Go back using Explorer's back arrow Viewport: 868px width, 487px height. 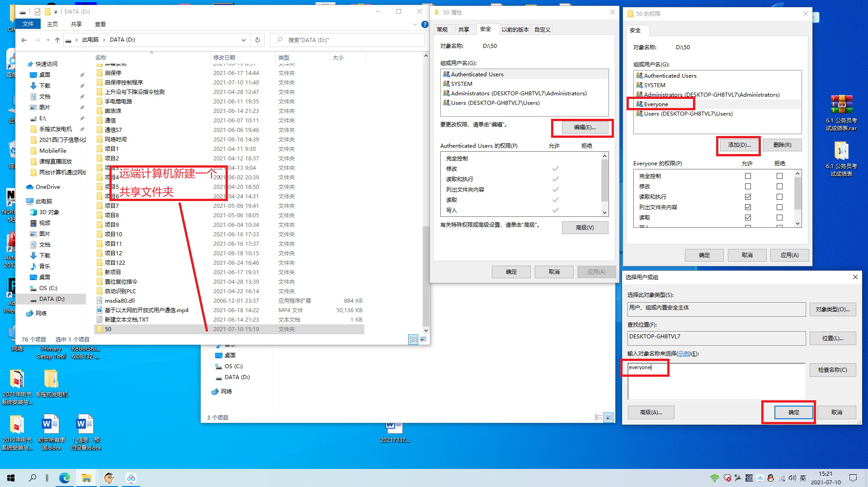(x=24, y=40)
